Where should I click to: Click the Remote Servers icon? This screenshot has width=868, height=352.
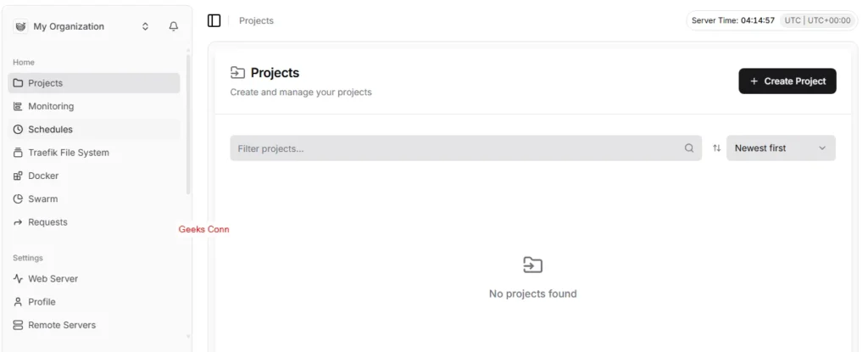pos(18,325)
